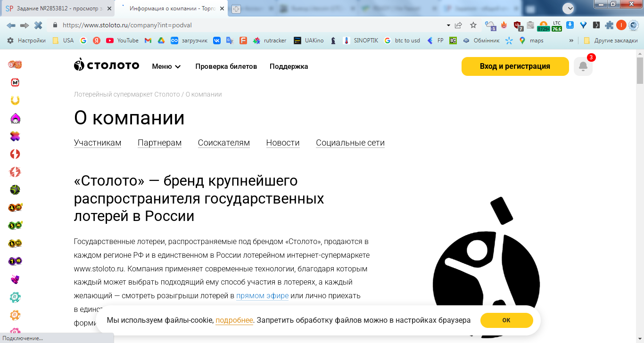The width and height of the screenshot is (644, 343).
Task: Open the YouTube bookmark
Action: (x=123, y=41)
